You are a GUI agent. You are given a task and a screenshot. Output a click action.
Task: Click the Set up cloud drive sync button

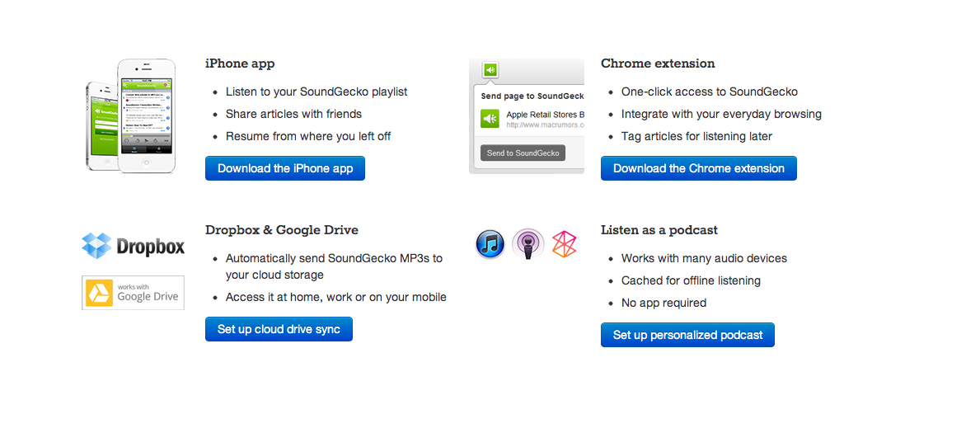(x=279, y=329)
